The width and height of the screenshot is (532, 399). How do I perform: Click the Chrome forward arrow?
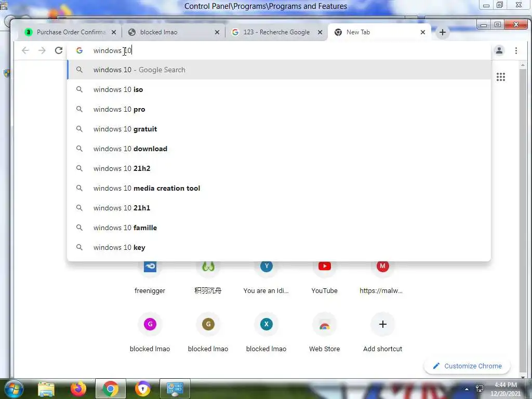(x=42, y=50)
